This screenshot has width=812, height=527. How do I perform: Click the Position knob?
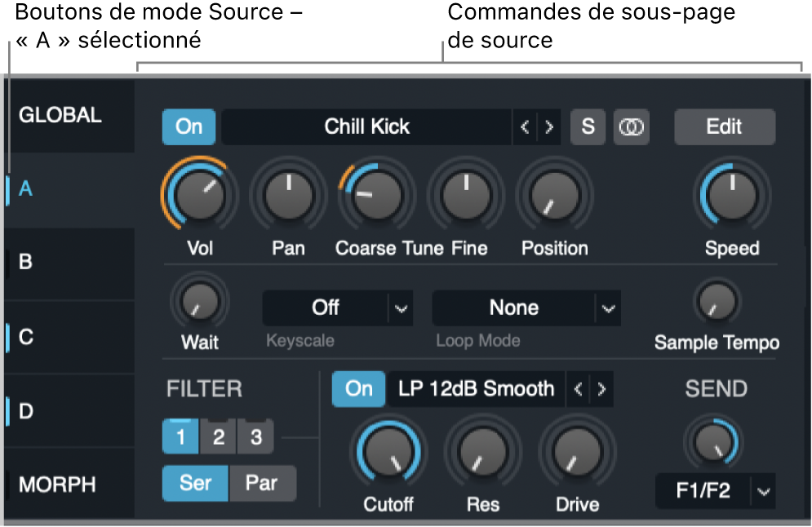[x=555, y=196]
